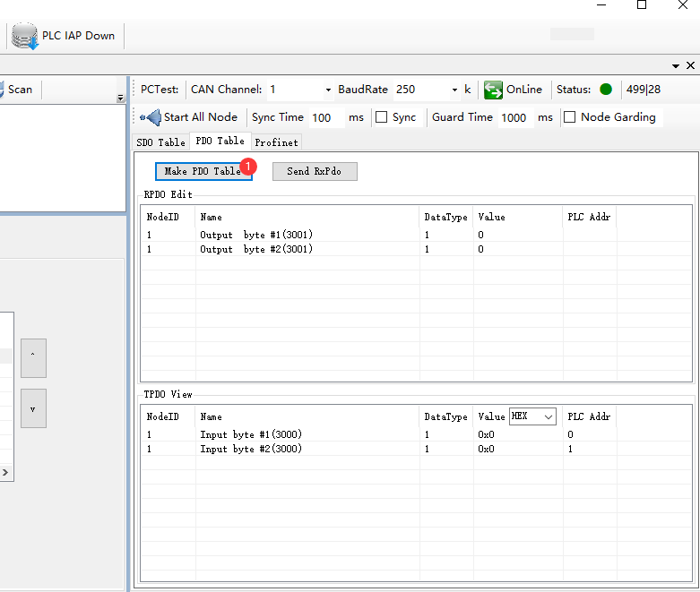Click the Send RxPdo button
The image size is (700, 592).
click(x=315, y=171)
